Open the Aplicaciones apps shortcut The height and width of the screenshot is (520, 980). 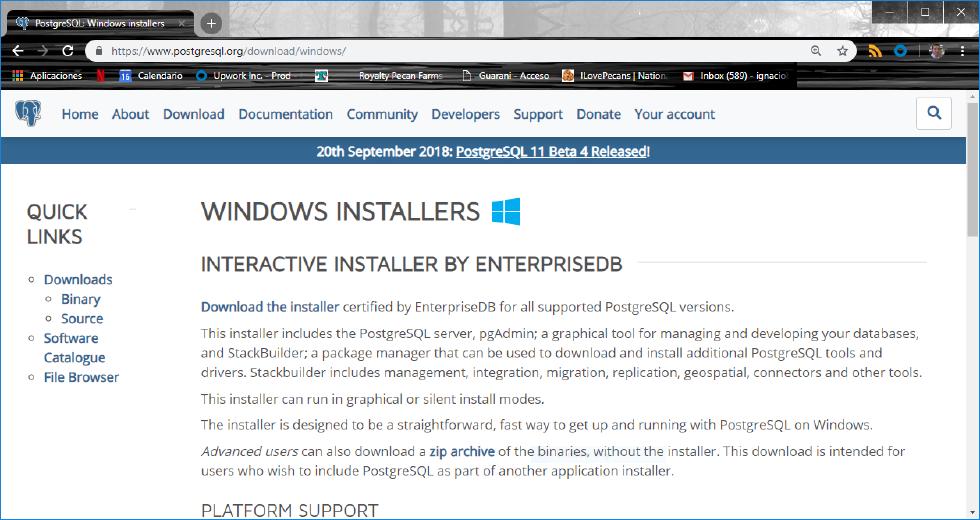(x=47, y=76)
